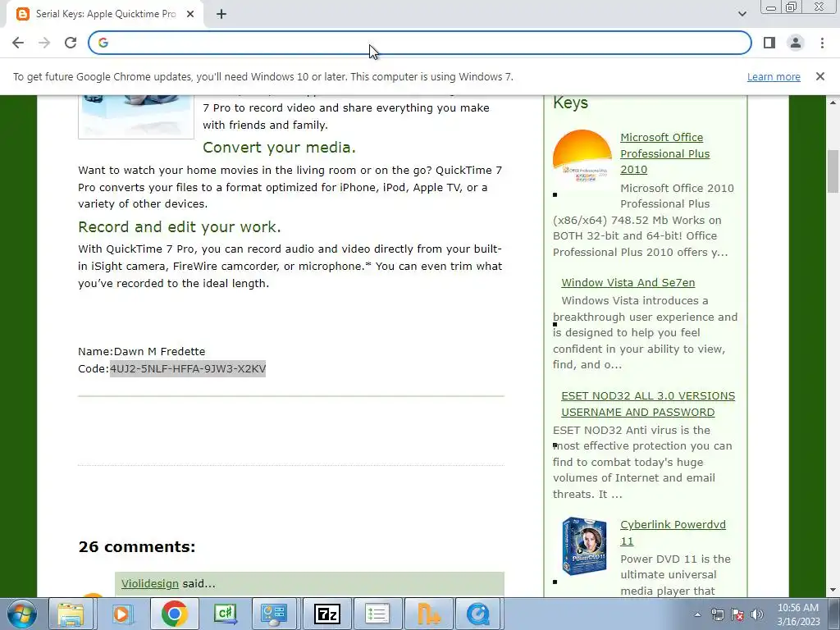Restore down the Chrome window
The image size is (840, 630).
pyautogui.click(x=791, y=7)
